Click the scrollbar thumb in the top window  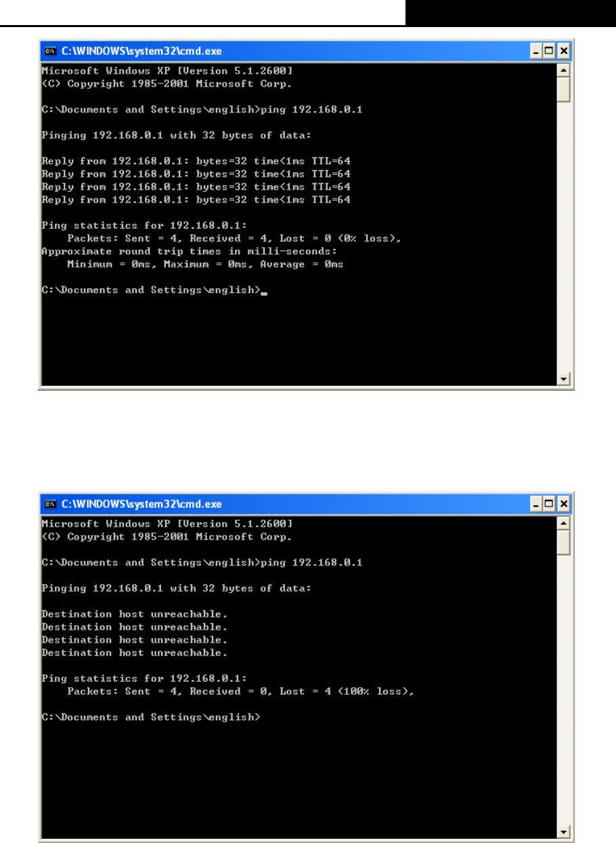pyautogui.click(x=564, y=89)
